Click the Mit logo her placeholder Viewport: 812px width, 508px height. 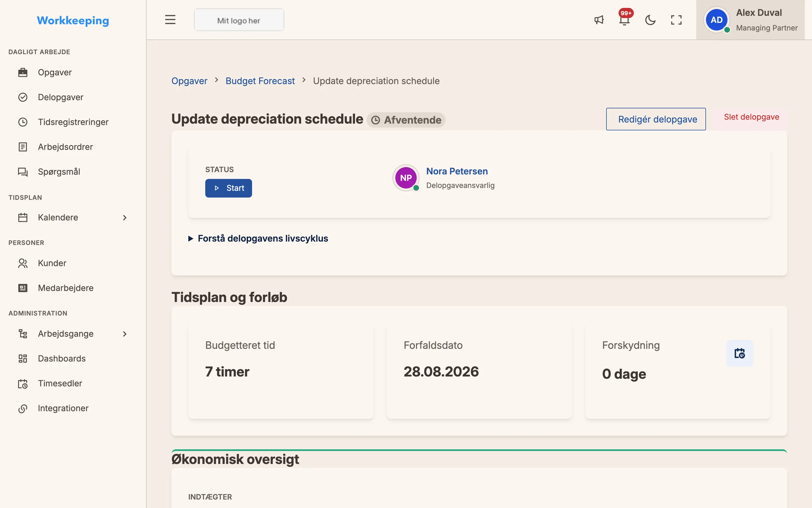tap(239, 20)
